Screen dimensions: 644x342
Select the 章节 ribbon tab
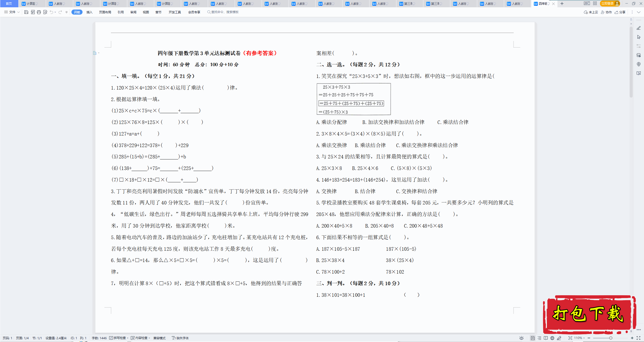pos(158,12)
